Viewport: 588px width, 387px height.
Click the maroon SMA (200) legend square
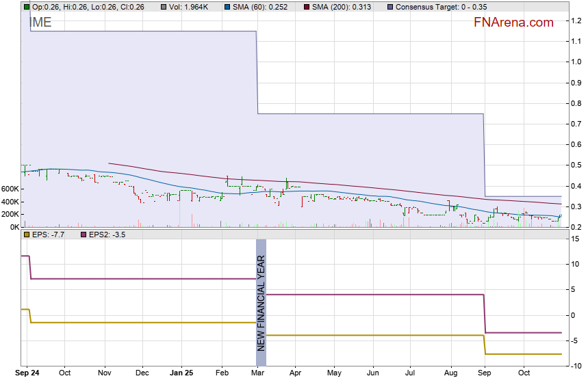(306, 7)
